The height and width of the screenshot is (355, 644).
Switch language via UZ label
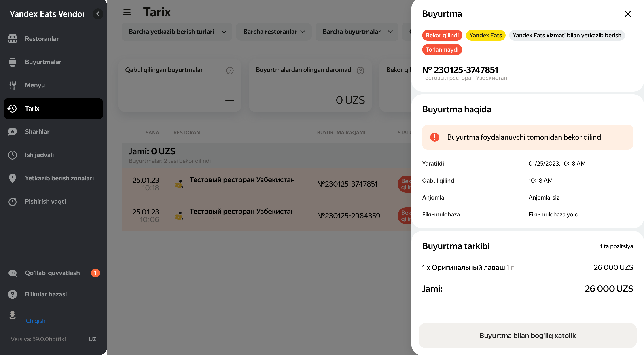point(93,339)
